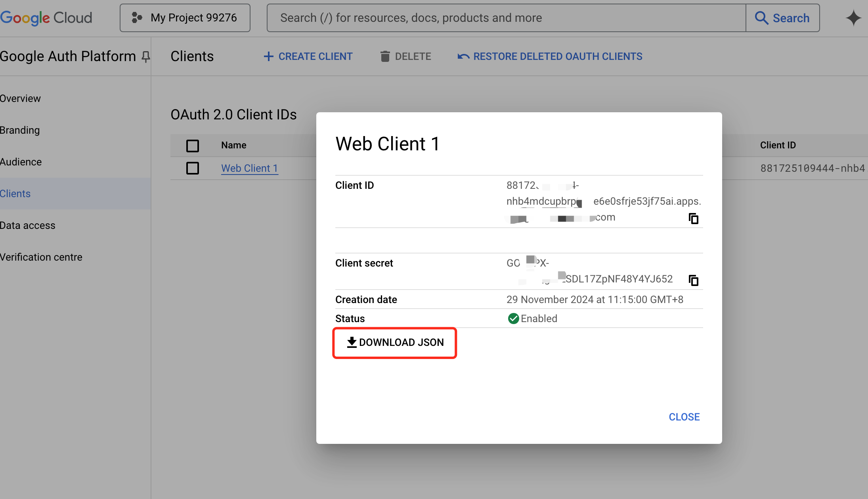
Task: Click the Clients page title
Action: (x=192, y=56)
